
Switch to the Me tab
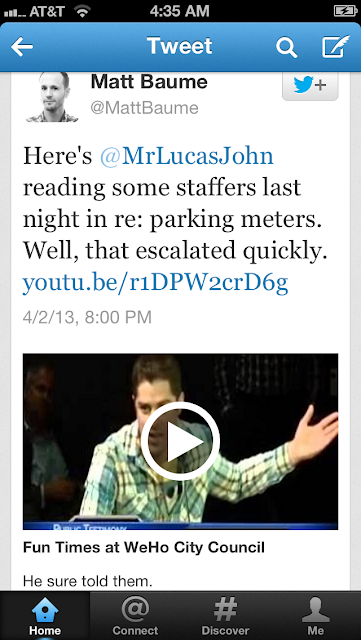pyautogui.click(x=316, y=616)
